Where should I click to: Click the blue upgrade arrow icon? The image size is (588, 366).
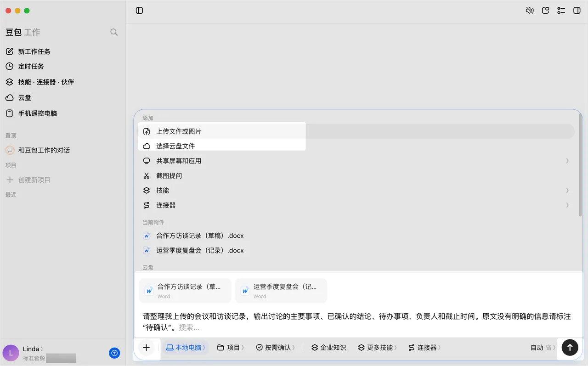pyautogui.click(x=115, y=353)
